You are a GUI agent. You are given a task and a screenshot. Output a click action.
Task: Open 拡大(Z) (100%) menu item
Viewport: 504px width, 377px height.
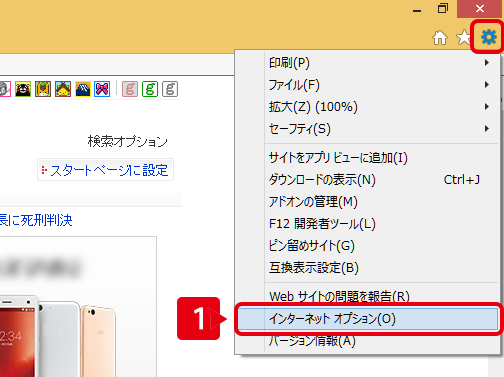point(367,107)
